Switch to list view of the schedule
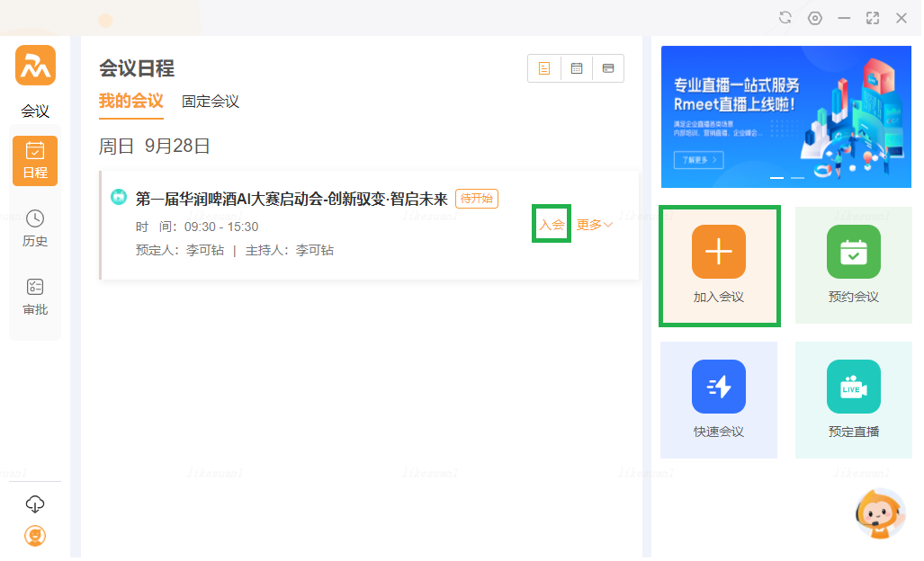 [x=543, y=68]
